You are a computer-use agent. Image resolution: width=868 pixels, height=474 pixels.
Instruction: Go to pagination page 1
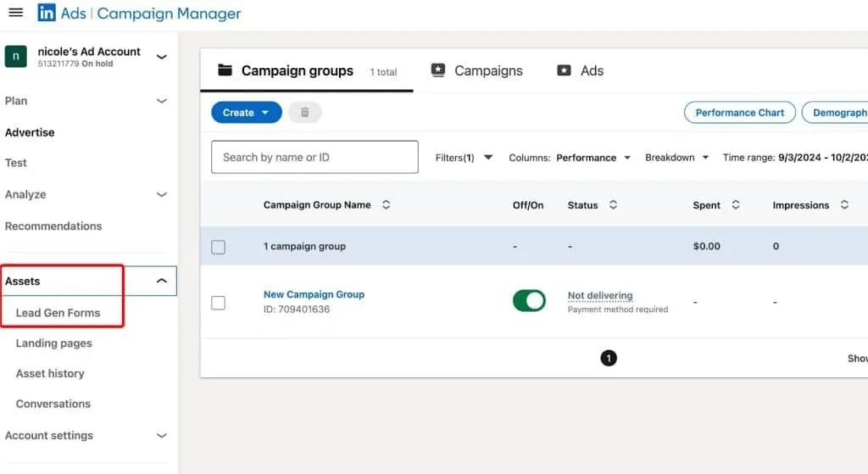[x=609, y=359]
